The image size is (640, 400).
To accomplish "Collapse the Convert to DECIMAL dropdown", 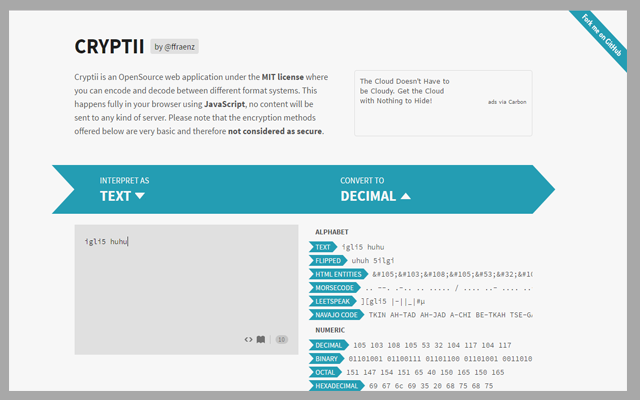I will tap(375, 196).
